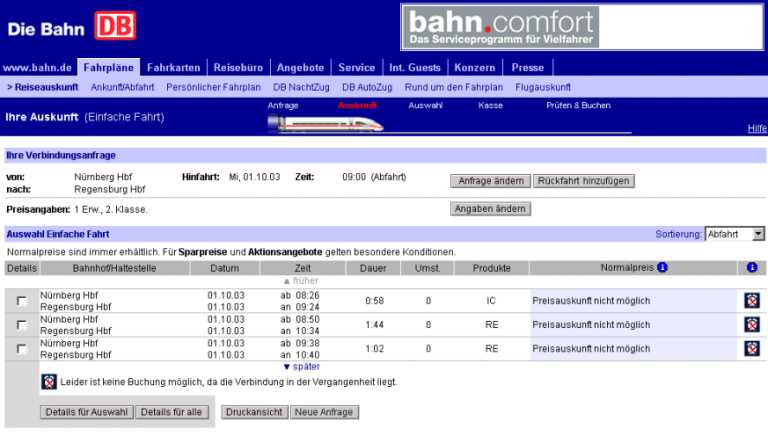Open Flugauskunft link
Image resolution: width=768 pixels, height=444 pixels.
(543, 87)
